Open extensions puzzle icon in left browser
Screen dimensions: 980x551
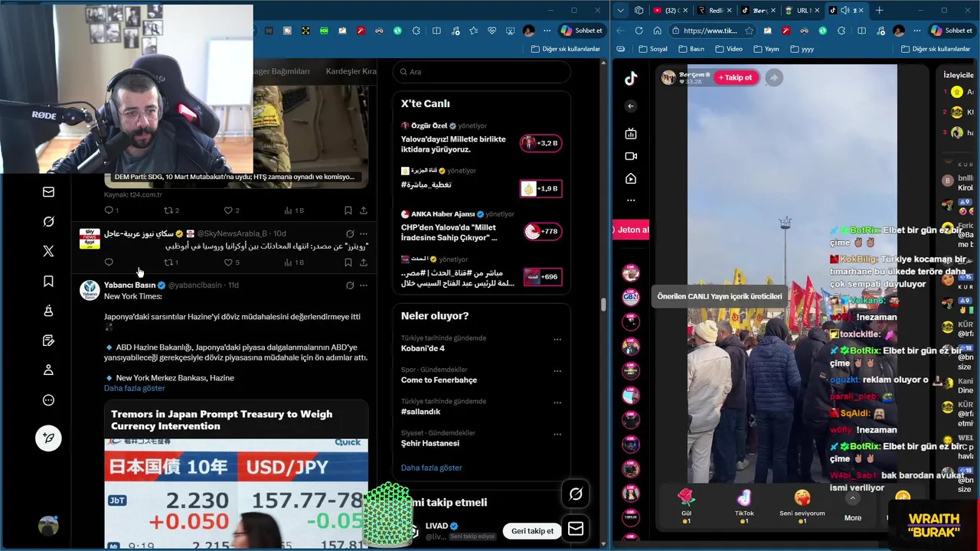coord(417,31)
